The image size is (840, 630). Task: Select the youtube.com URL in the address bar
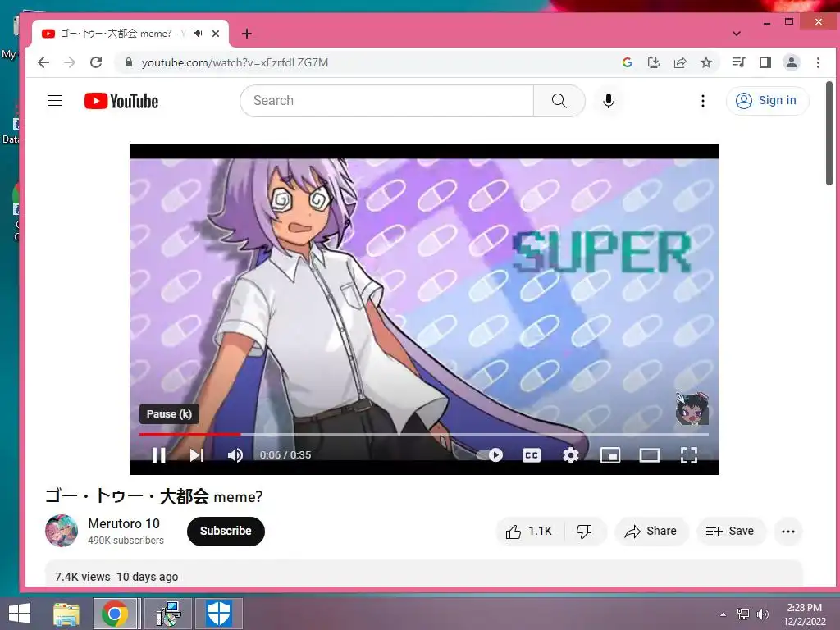tap(235, 62)
